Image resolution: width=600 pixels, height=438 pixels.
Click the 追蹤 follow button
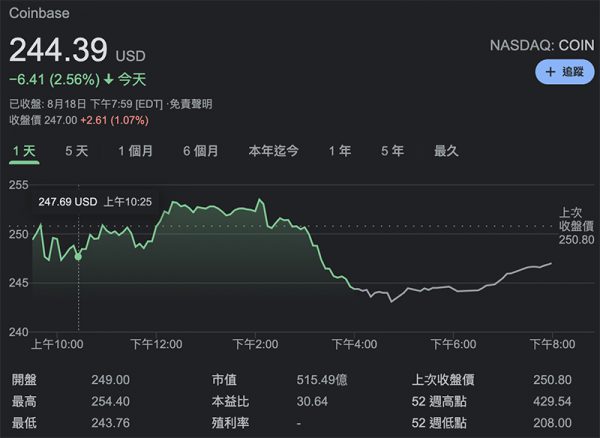tap(564, 72)
